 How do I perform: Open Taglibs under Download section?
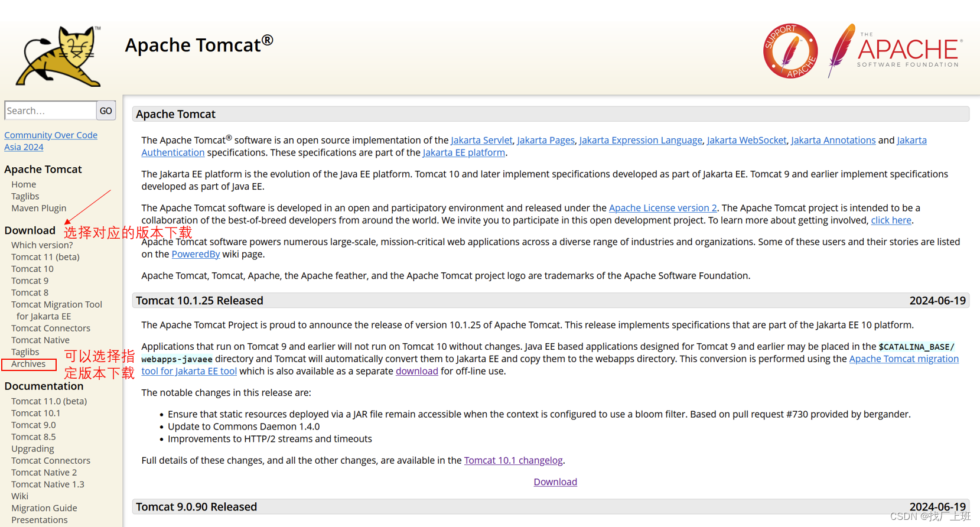(25, 352)
